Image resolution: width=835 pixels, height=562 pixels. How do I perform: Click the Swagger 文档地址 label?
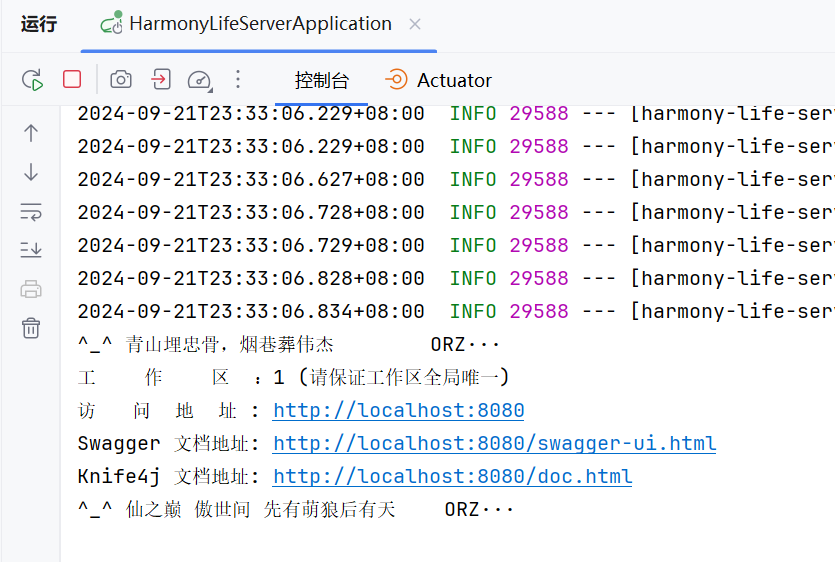(168, 444)
